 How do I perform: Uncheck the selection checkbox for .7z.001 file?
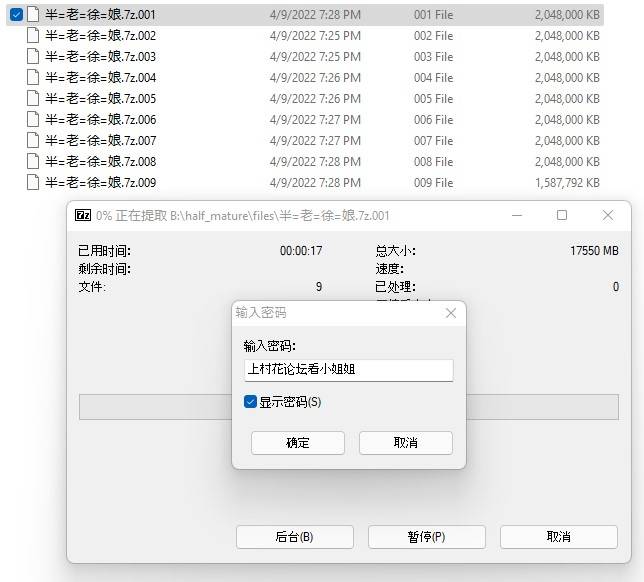click(16, 15)
